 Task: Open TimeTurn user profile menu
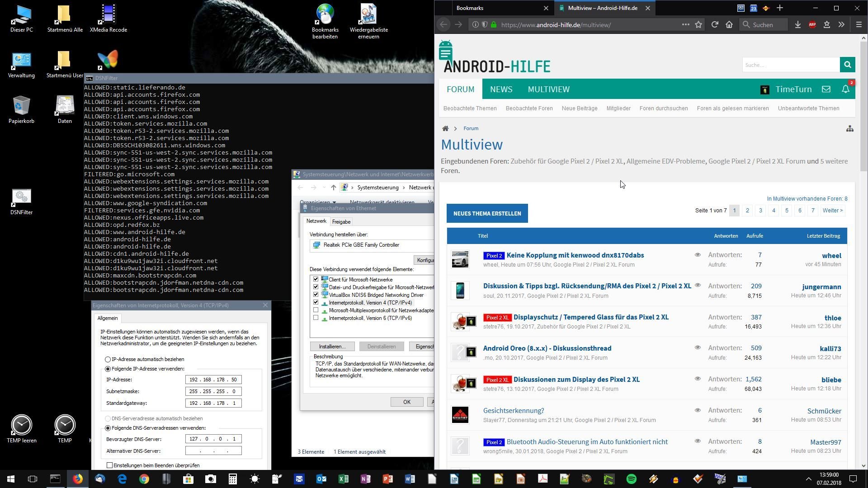tap(787, 89)
